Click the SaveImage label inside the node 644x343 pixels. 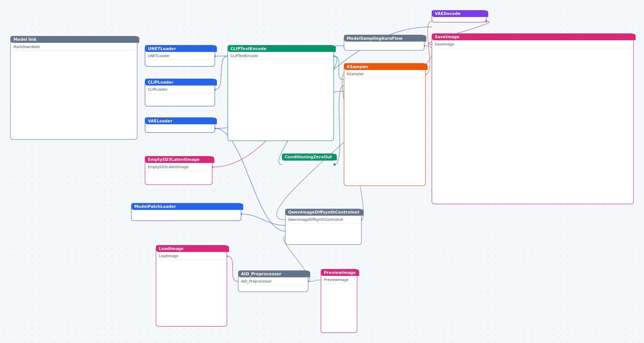[x=444, y=44]
